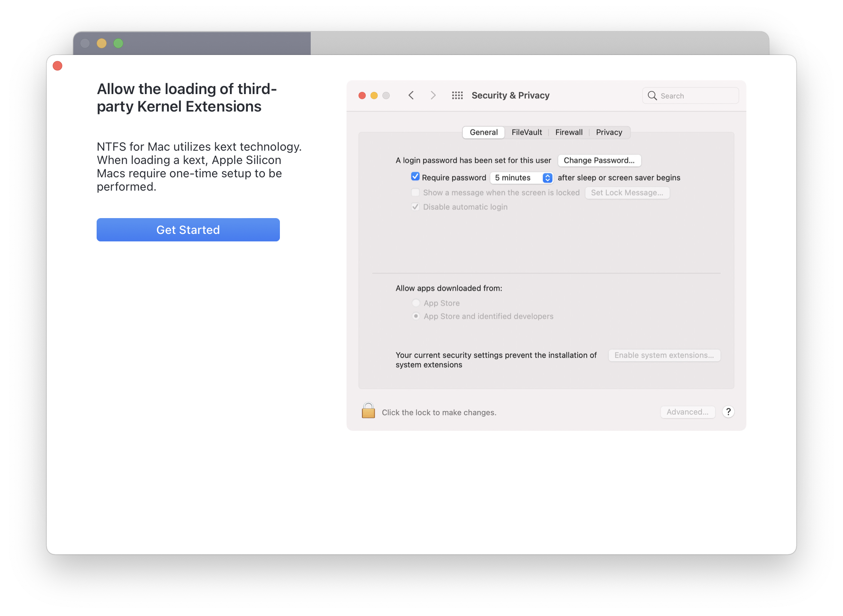Switch to the Firewall tab
Image resolution: width=843 pixels, height=616 pixels.
[569, 132]
